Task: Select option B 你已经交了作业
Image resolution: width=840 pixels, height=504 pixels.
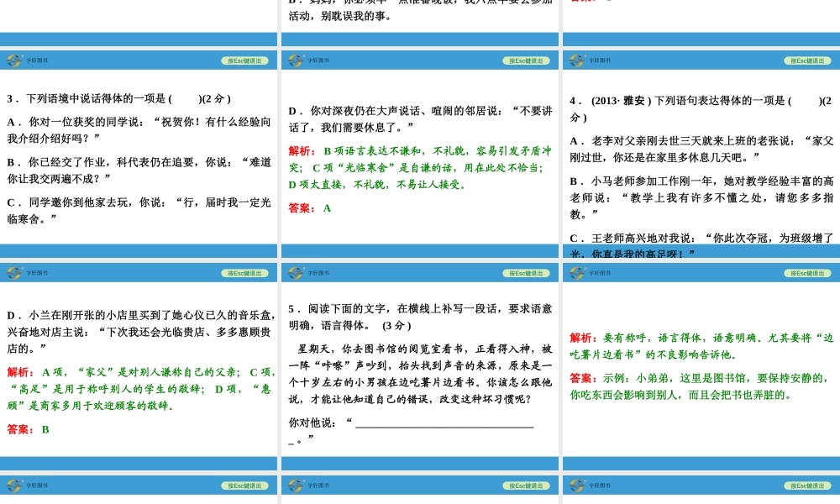Action: 139,171
